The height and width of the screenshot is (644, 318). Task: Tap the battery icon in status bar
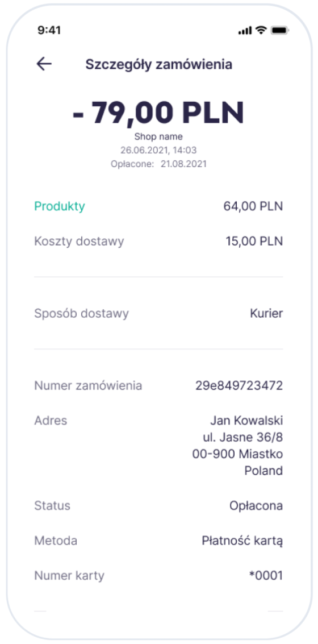[281, 31]
